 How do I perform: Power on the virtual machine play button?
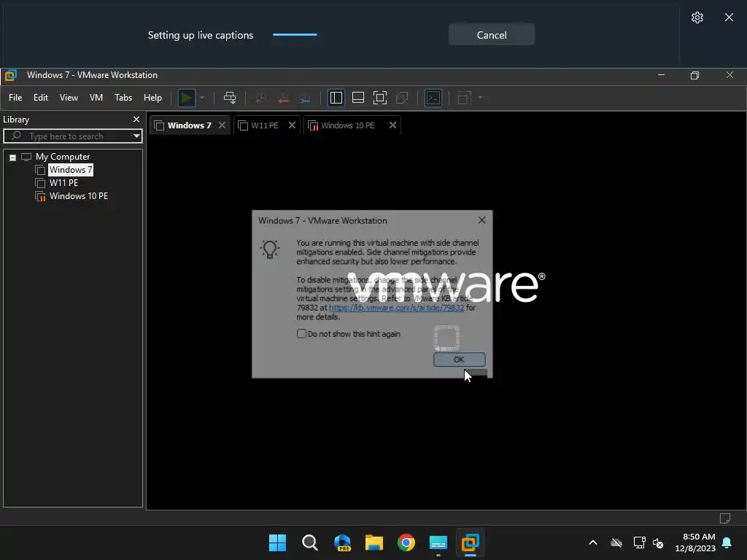point(186,98)
